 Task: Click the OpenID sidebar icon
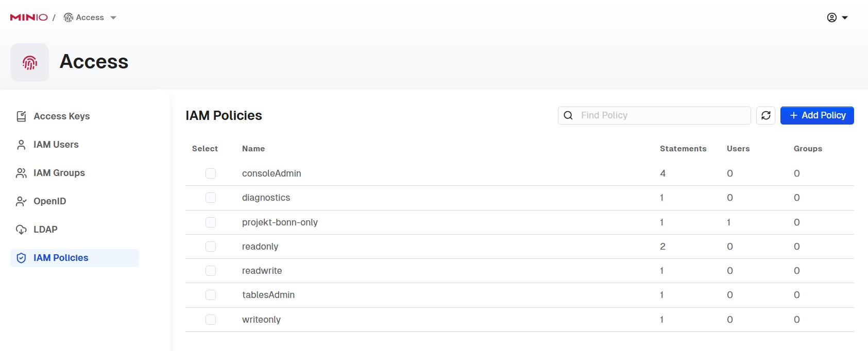tap(21, 201)
